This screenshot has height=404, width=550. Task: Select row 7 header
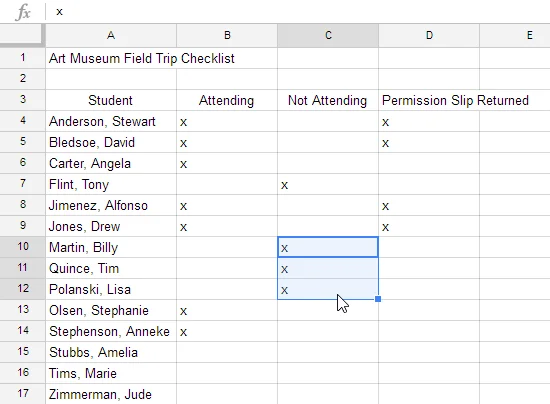tap(22, 184)
